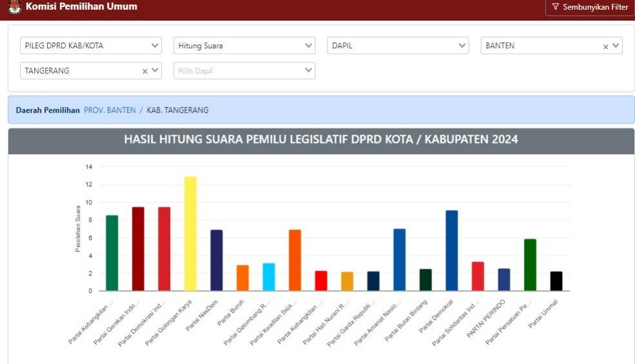
Task: Click the cyan Partai Gelombang R bar
Action: click(x=269, y=277)
